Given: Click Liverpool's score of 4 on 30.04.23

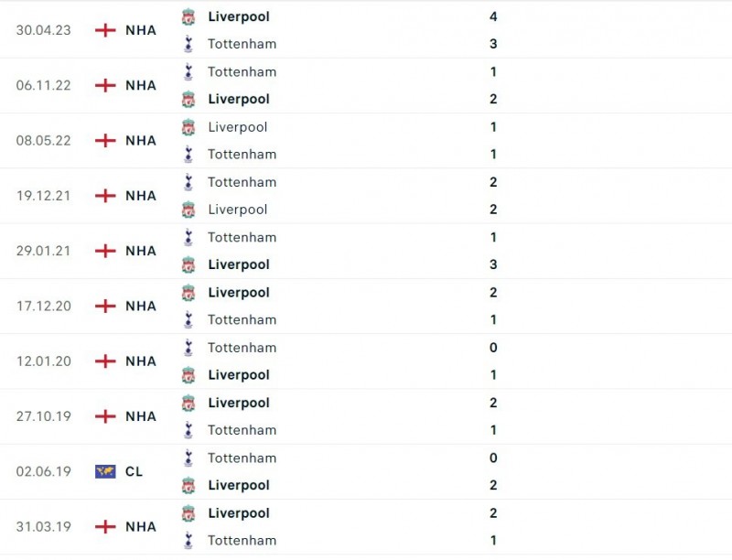Looking at the screenshot, I should (493, 16).
